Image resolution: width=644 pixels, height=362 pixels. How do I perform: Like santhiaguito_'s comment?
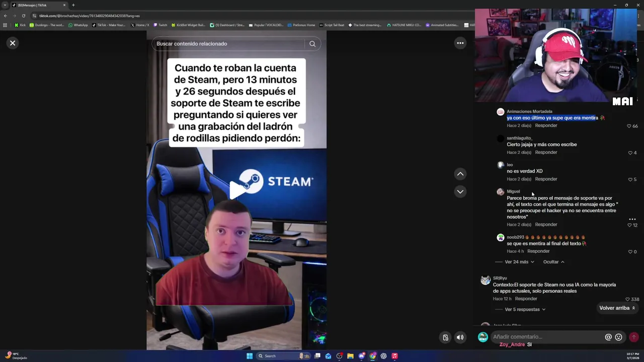(x=630, y=153)
